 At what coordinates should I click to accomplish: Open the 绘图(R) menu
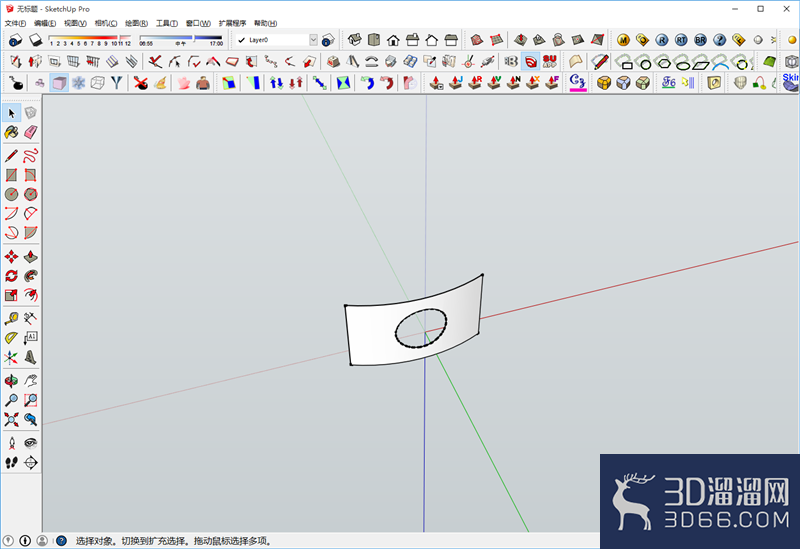tap(136, 23)
